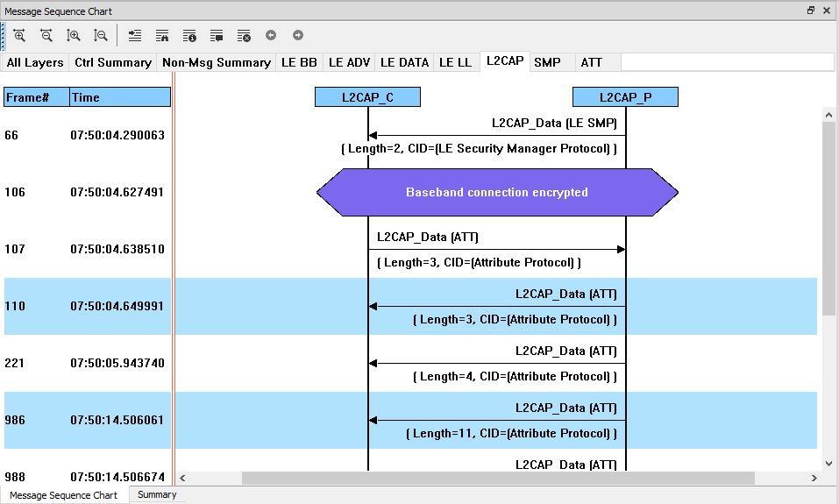Select the Message Sequence Chart bottom tab
Screen dimensions: 839x504
(x=64, y=495)
